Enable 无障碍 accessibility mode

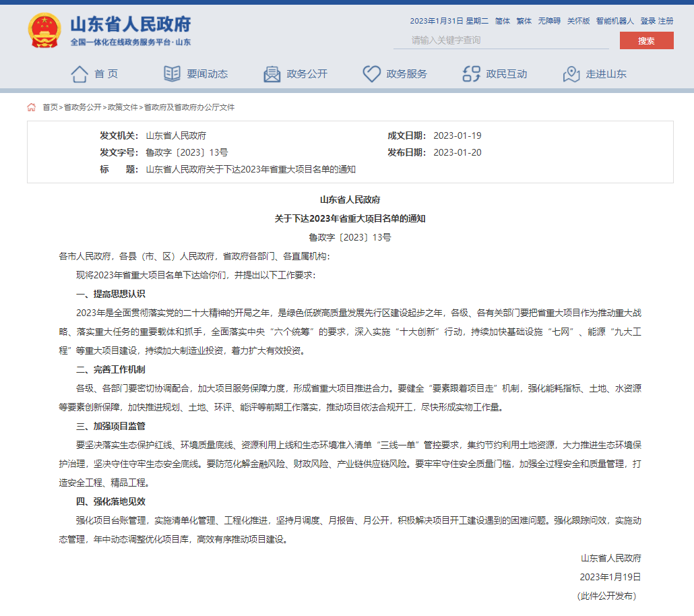point(549,21)
